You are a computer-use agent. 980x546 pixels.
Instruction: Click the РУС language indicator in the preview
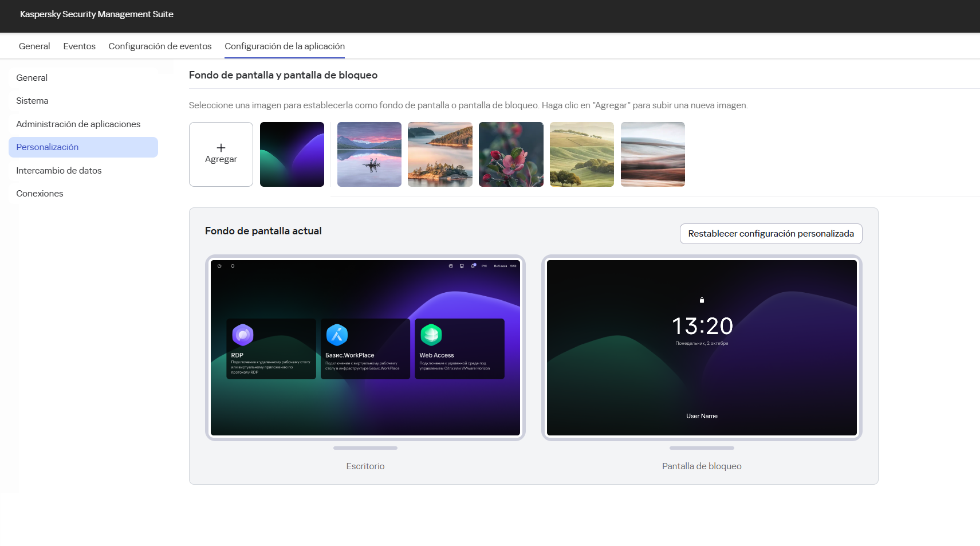pyautogui.click(x=484, y=266)
